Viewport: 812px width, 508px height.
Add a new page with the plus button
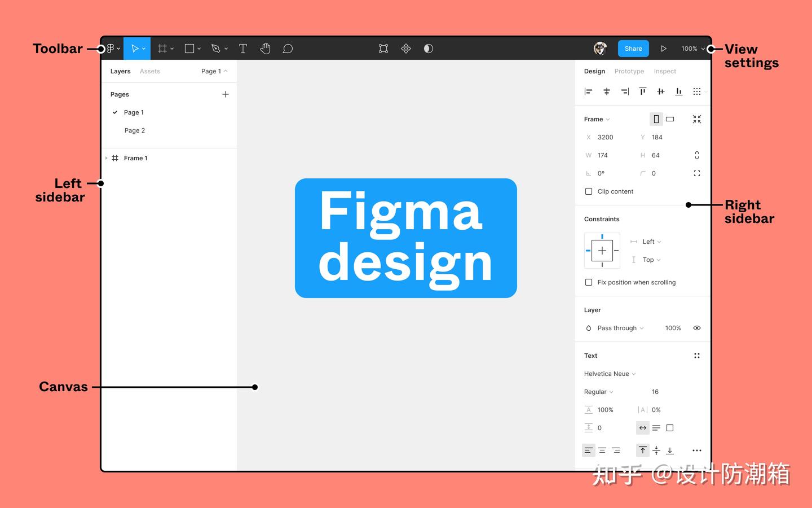pyautogui.click(x=226, y=94)
